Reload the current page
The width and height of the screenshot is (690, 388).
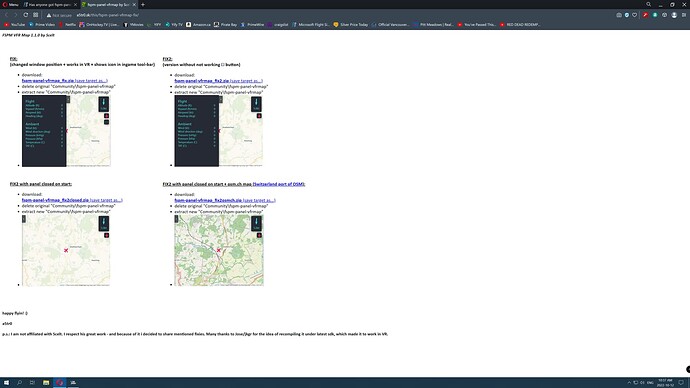tap(26, 15)
